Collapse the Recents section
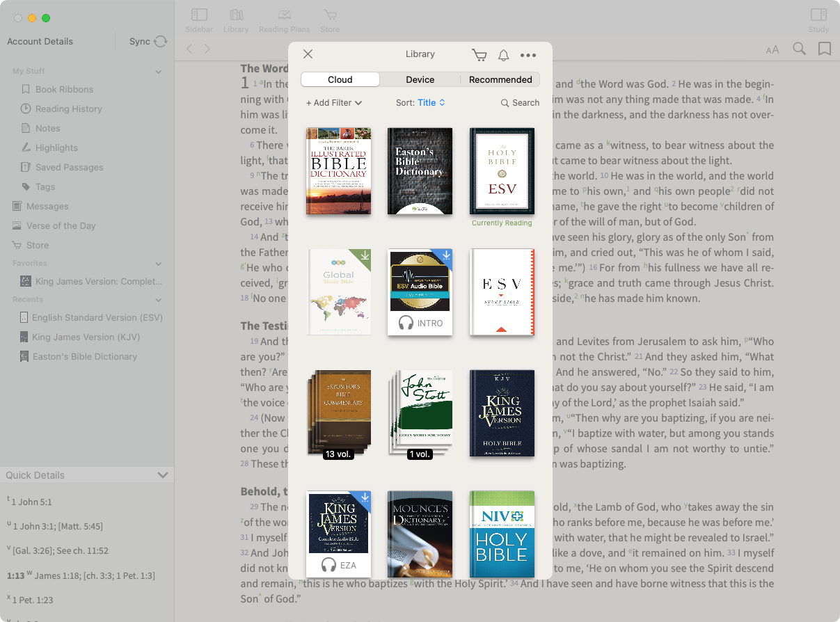Viewport: 840px width, 622px height. point(159,300)
